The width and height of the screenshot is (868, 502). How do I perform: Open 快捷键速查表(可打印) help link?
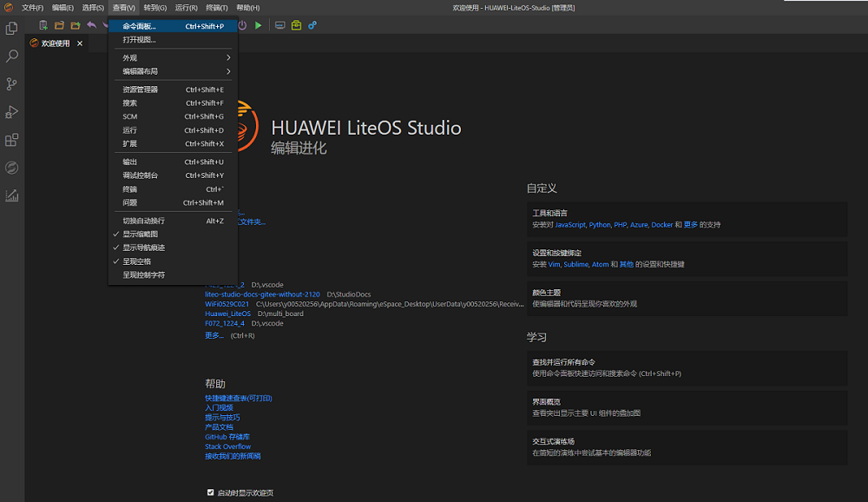(x=238, y=398)
